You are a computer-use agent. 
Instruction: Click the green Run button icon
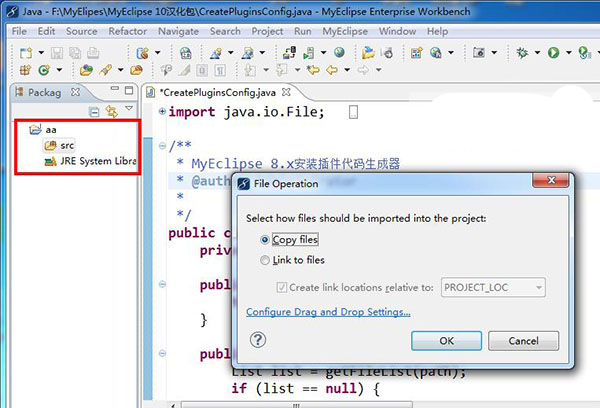tap(553, 52)
